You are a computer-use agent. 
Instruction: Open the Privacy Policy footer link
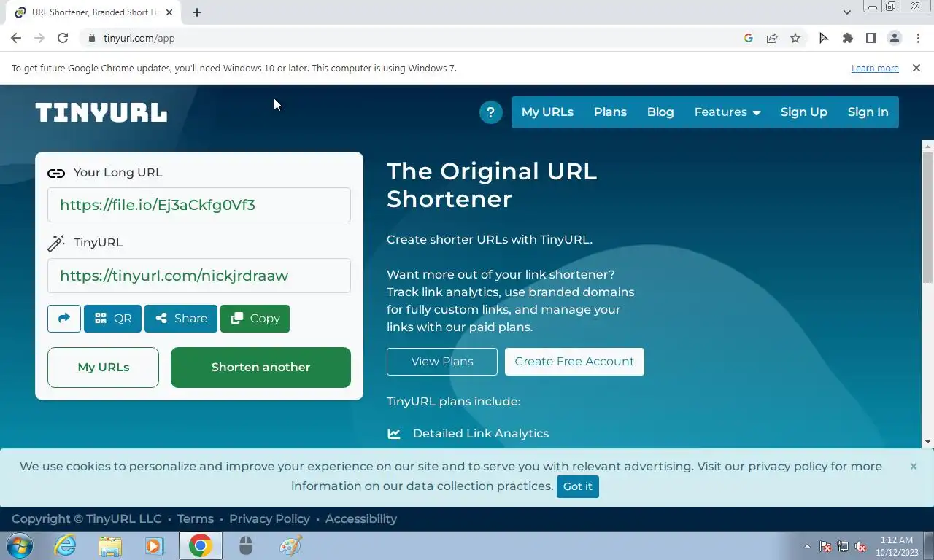pyautogui.click(x=269, y=519)
